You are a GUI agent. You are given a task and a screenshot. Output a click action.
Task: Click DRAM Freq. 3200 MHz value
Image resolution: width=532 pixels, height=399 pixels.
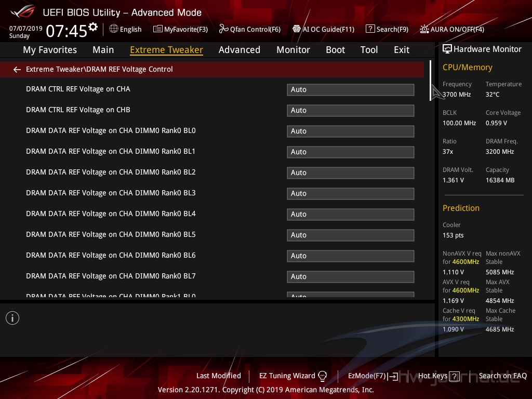500,152
